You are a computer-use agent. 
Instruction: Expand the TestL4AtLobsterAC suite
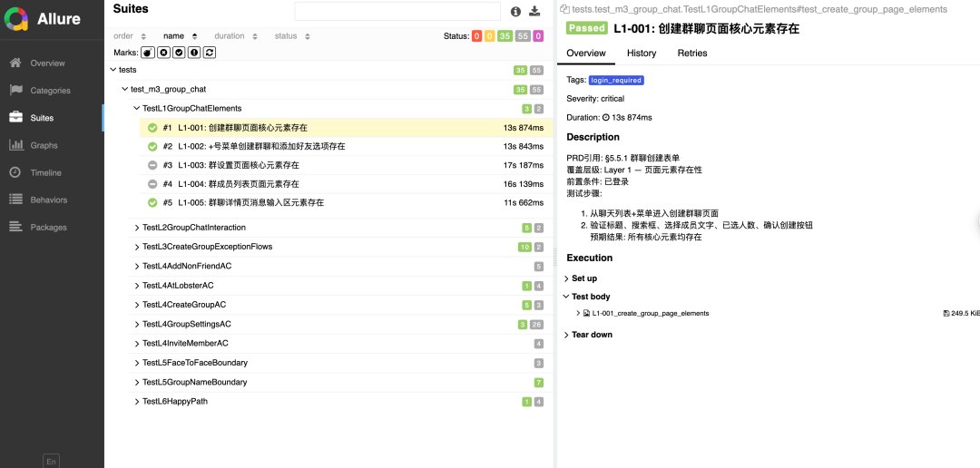pos(137,286)
